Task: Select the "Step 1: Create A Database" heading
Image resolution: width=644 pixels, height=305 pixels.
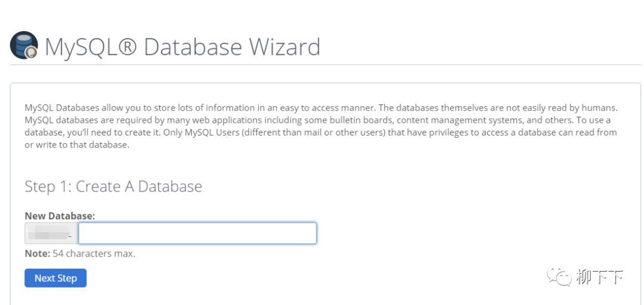Action: pos(113,187)
